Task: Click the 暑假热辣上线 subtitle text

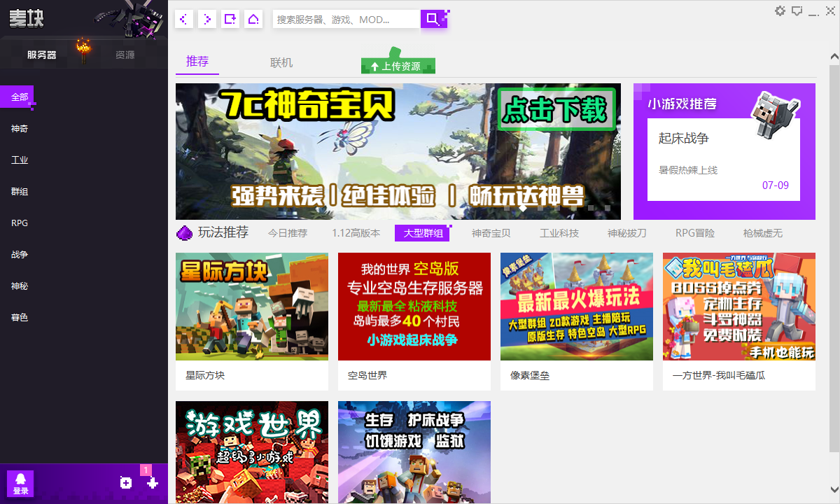Action: 688,170
